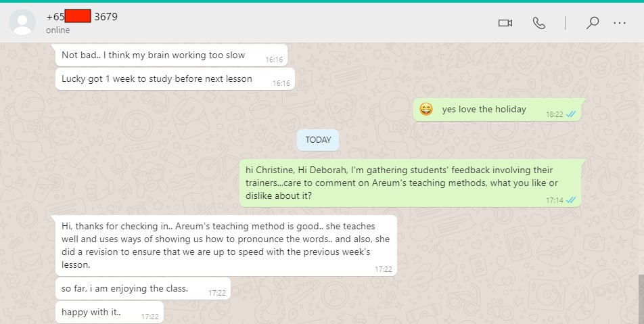Click the double ticks on feedback request message

tap(571, 200)
